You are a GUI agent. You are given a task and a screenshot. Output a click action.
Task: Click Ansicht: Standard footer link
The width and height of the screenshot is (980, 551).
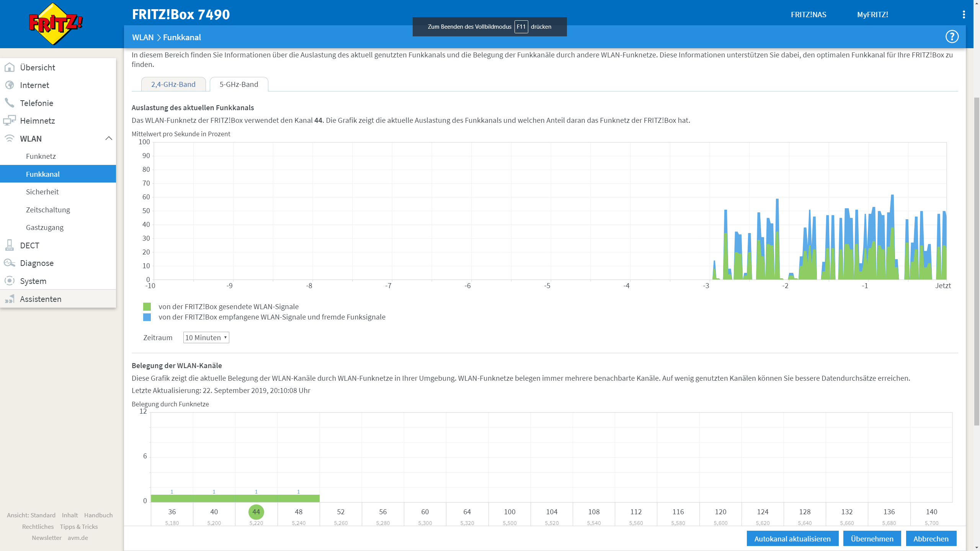pyautogui.click(x=31, y=515)
